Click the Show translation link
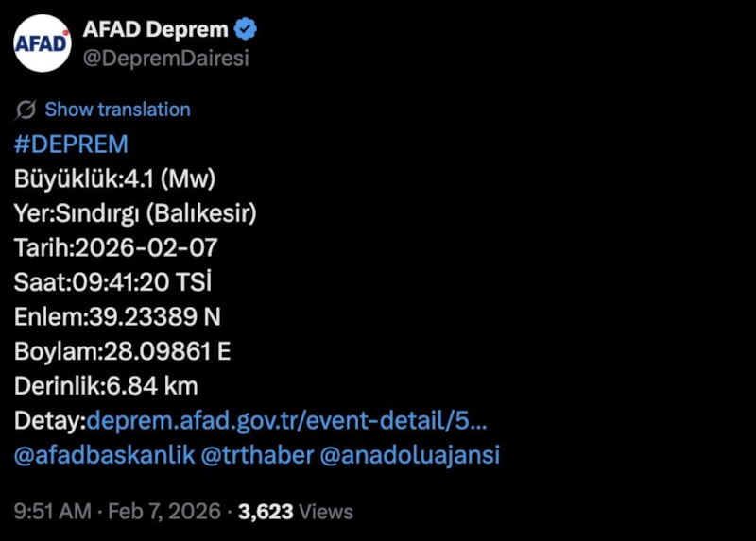 coord(117,110)
